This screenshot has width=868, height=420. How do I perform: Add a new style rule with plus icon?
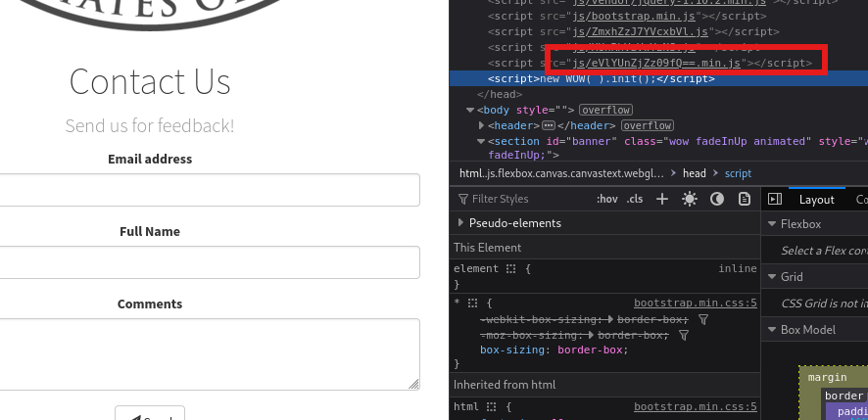click(x=662, y=199)
